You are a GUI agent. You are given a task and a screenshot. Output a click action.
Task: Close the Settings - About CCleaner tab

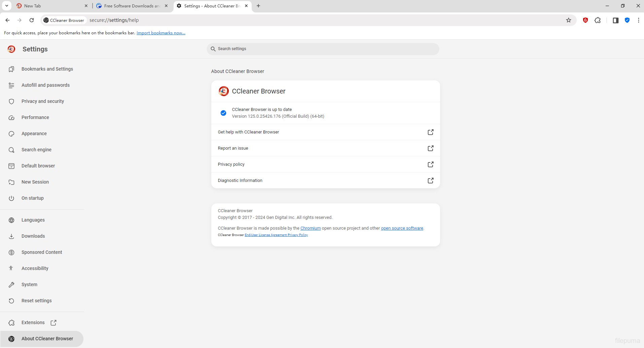[x=246, y=6]
